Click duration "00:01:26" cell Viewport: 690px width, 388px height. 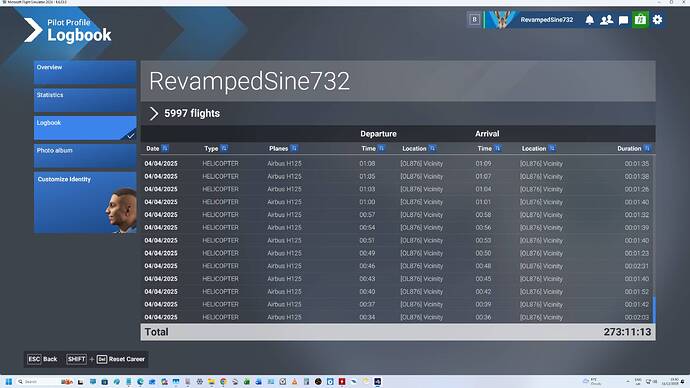[637, 189]
